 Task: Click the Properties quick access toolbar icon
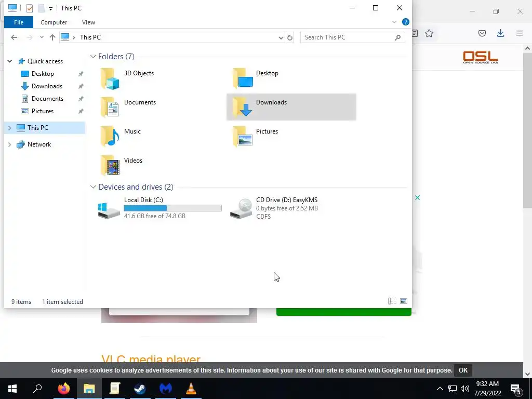(x=30, y=8)
